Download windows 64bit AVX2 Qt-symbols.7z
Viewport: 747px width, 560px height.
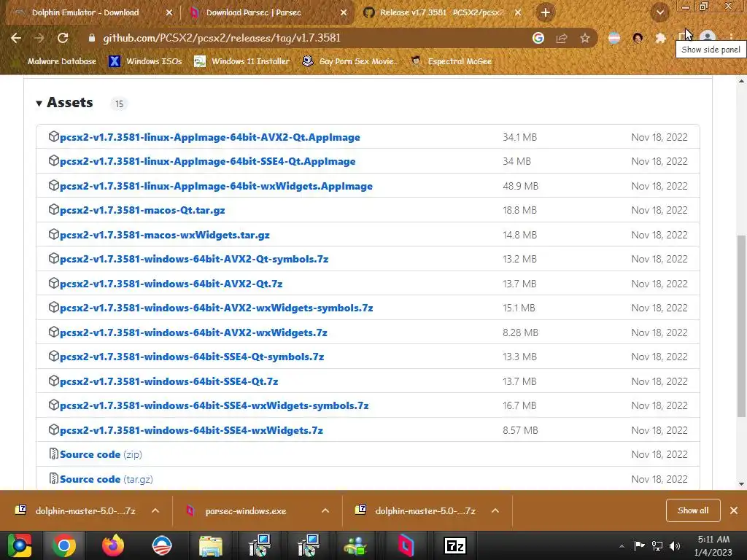[194, 259]
